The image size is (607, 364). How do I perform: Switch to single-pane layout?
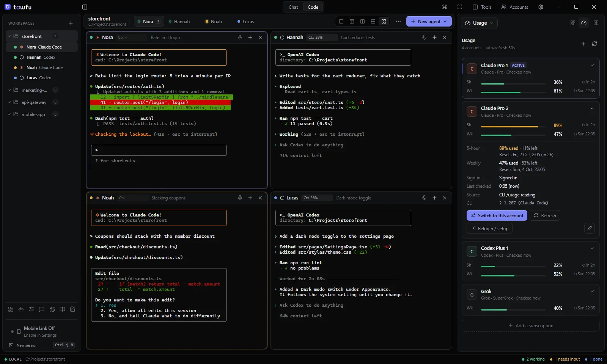[x=341, y=21]
